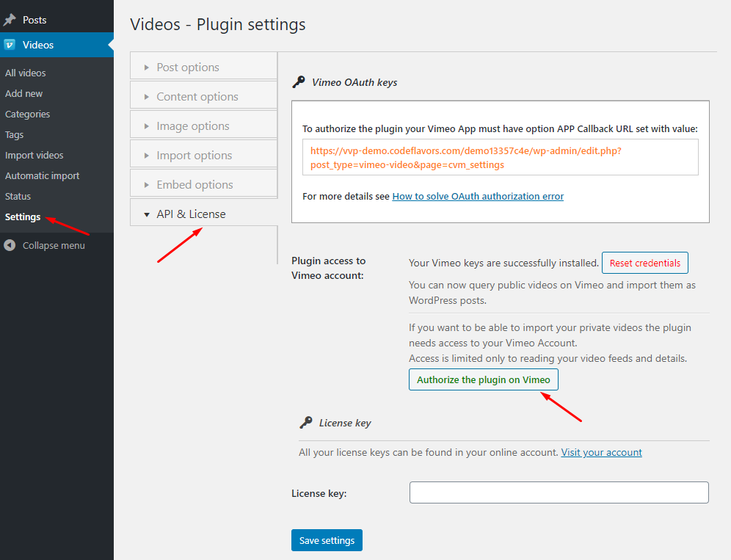This screenshot has width=731, height=560.
Task: Click the 'License key:' field label
Action: pyautogui.click(x=319, y=493)
